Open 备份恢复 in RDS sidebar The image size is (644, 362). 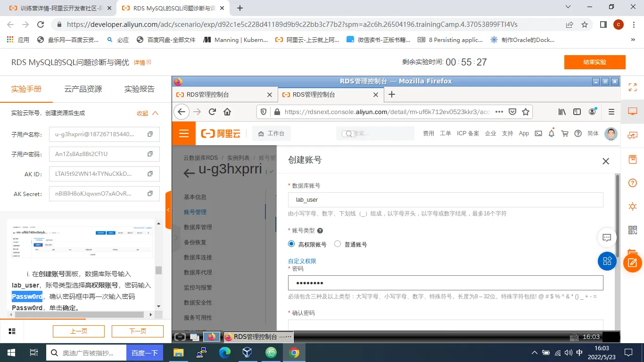(x=195, y=242)
